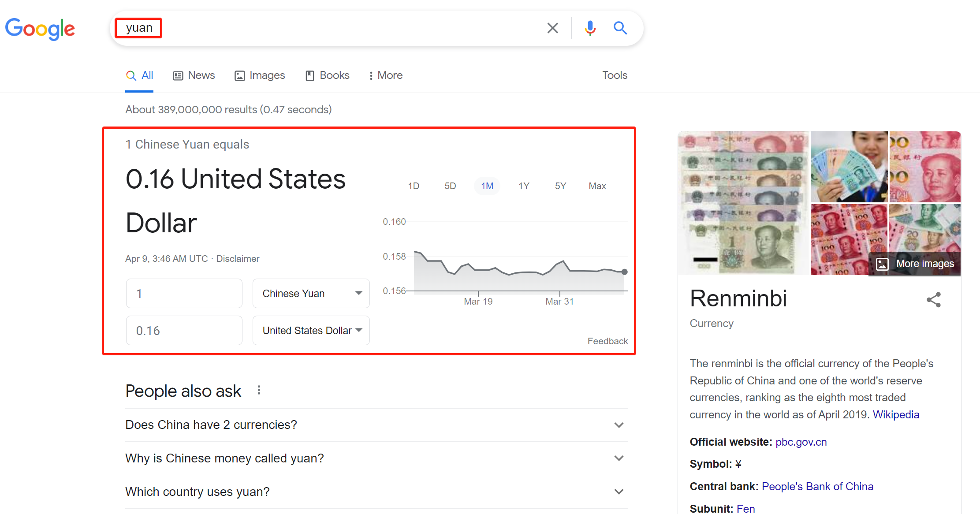Click the Google logo
This screenshot has width=980, height=514.
(x=40, y=29)
